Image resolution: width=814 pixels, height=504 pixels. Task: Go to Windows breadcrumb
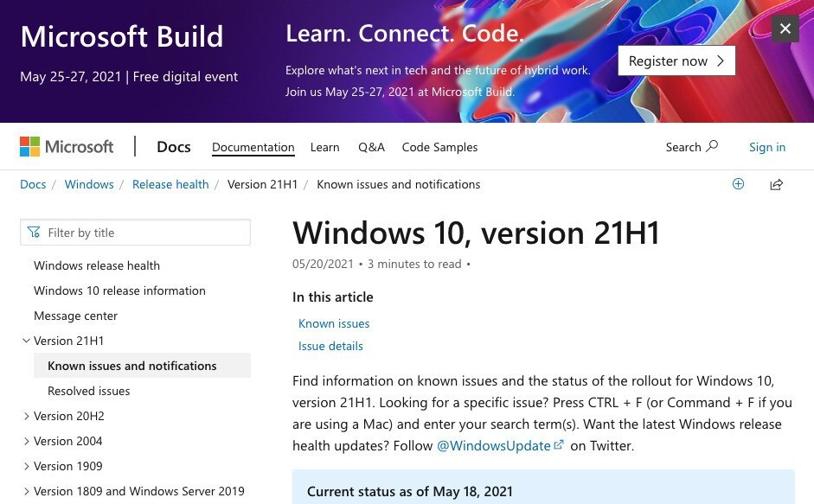(x=89, y=184)
